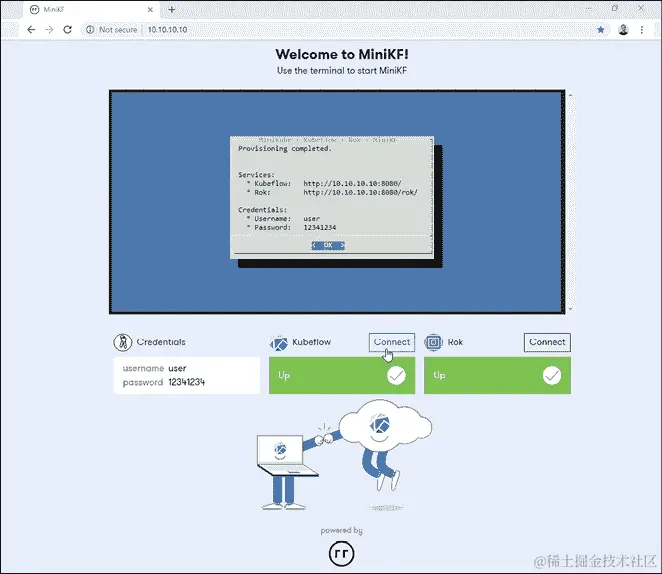
Task: Click the 'Welcome to MiniKF!' heading
Action: tap(342, 54)
